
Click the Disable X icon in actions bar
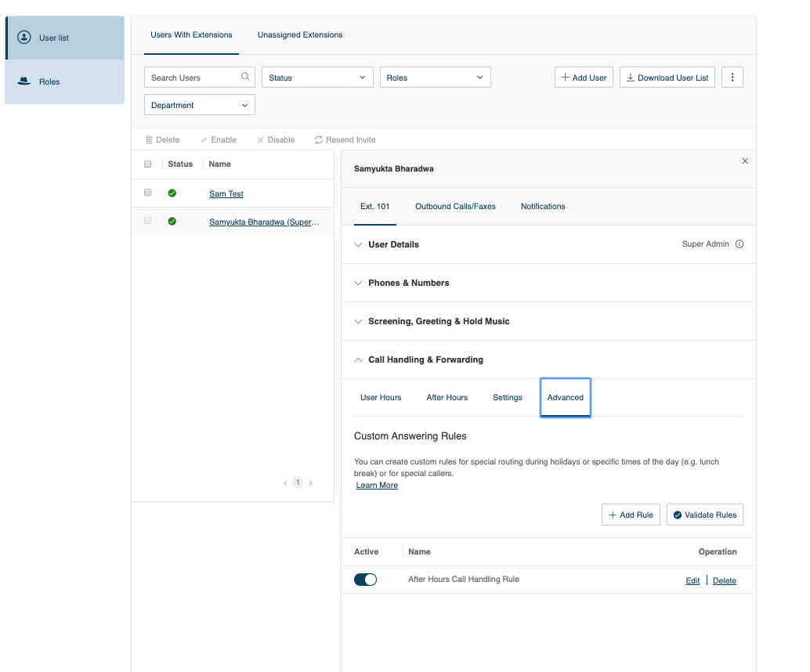[259, 139]
